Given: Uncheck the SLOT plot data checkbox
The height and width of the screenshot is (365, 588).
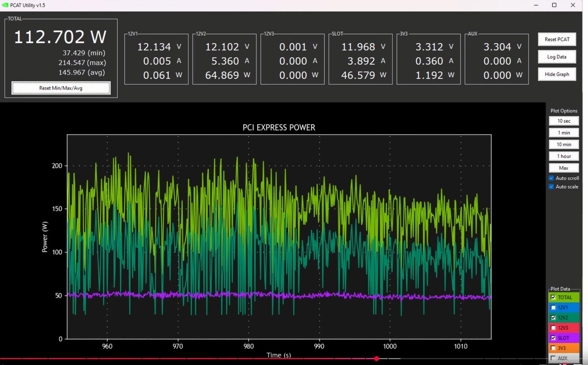Looking at the screenshot, I should [553, 338].
